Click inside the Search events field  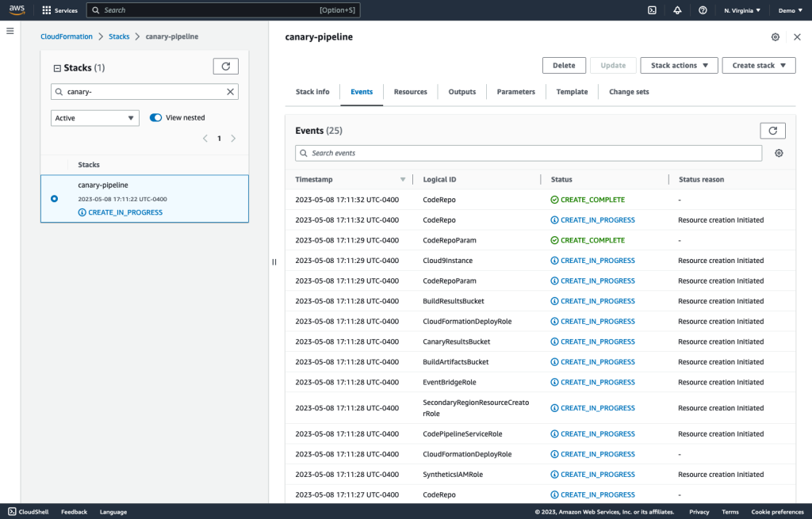(476, 152)
